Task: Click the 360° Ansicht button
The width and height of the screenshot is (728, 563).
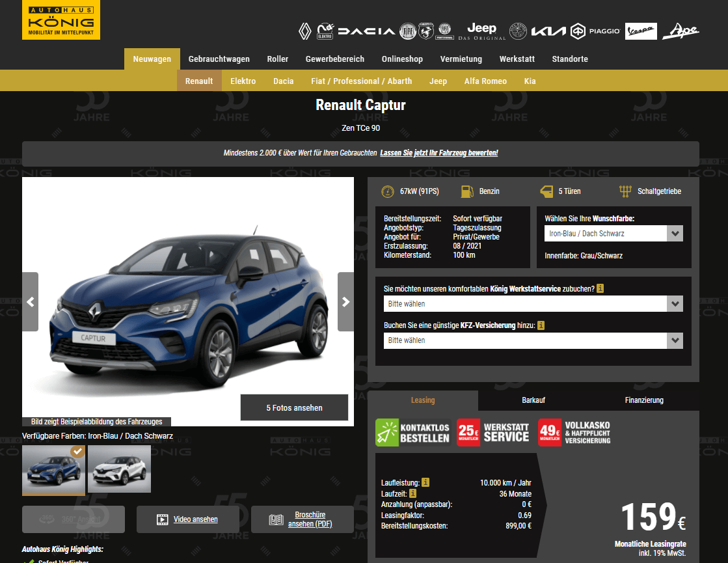Action: point(74,519)
